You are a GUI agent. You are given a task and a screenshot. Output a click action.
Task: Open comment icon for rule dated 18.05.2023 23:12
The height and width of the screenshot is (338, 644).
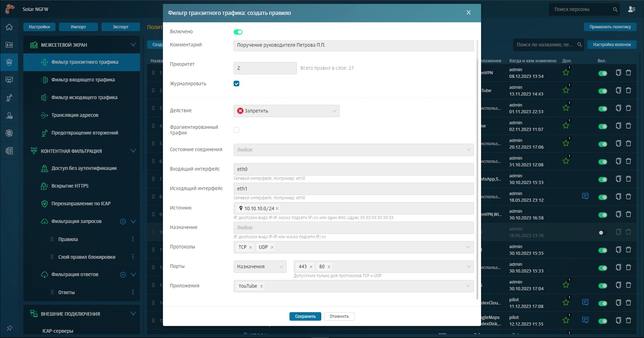pos(585,196)
